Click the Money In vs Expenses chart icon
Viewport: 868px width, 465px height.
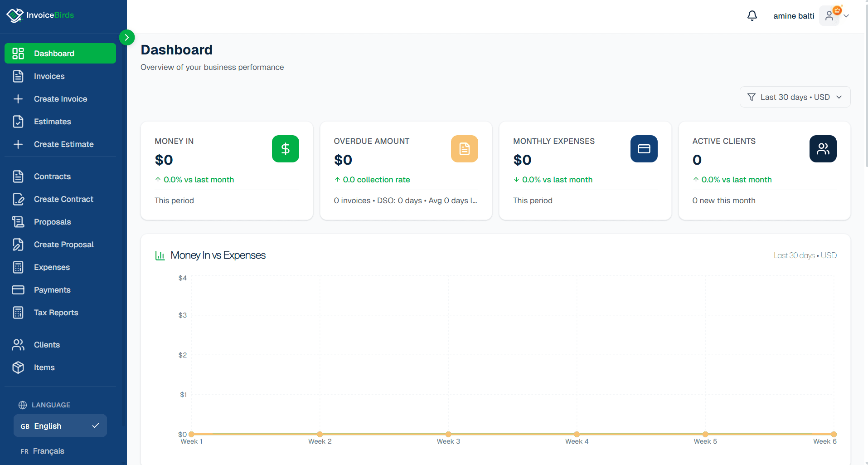click(160, 255)
